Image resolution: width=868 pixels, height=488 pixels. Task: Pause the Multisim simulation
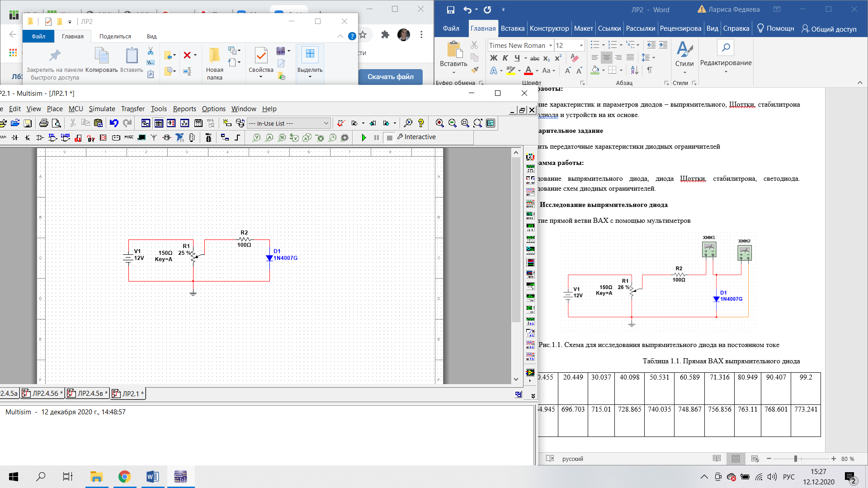click(376, 137)
